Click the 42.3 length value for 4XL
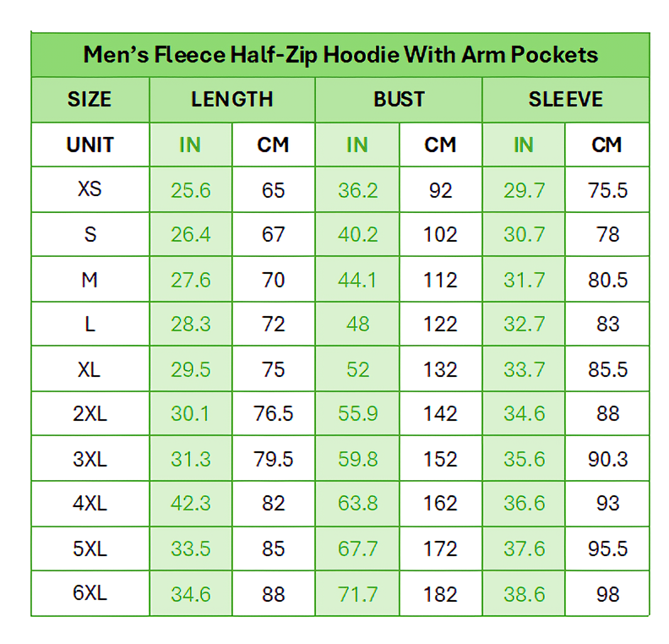The height and width of the screenshot is (644, 669). 190,504
